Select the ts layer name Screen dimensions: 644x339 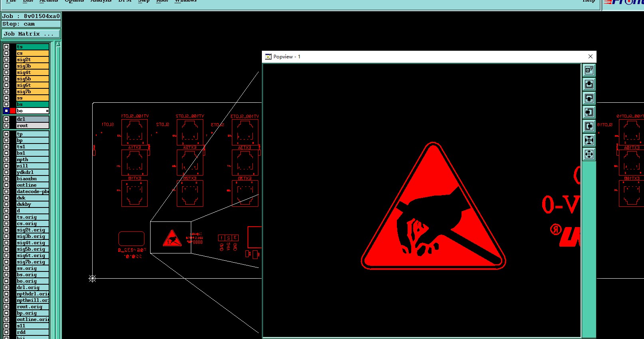(x=32, y=47)
